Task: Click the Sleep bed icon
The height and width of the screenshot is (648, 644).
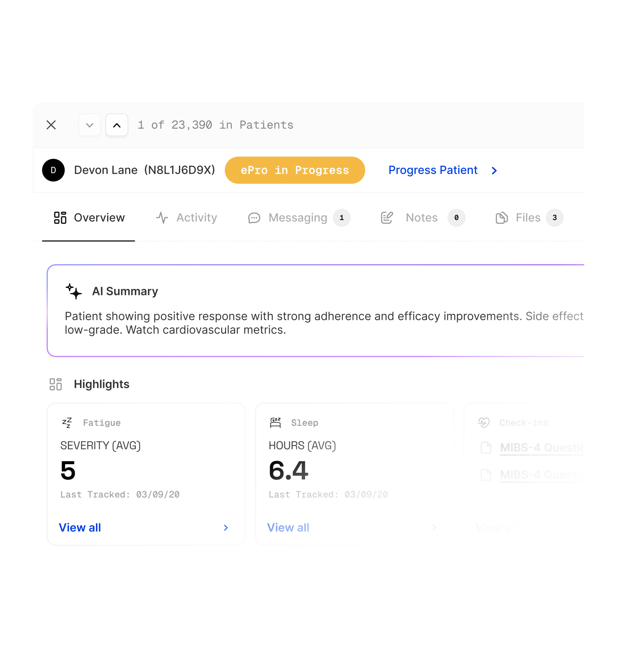Action: coord(276,423)
